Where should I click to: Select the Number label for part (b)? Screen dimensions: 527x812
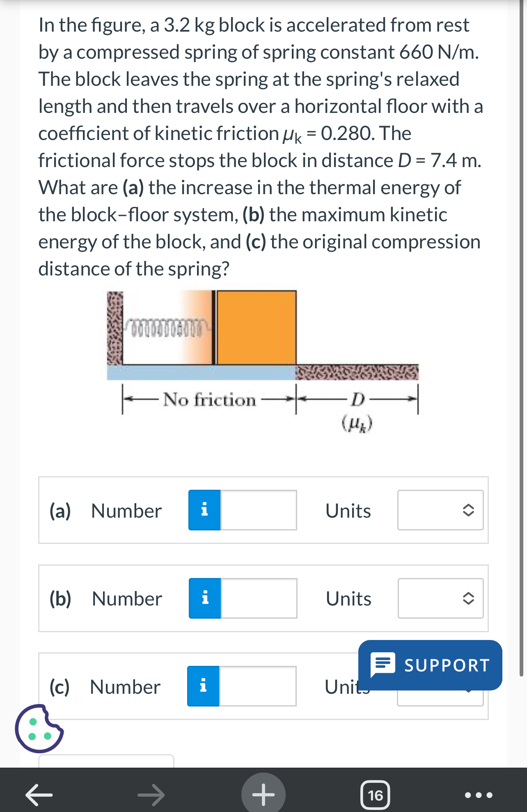pyautogui.click(x=126, y=598)
